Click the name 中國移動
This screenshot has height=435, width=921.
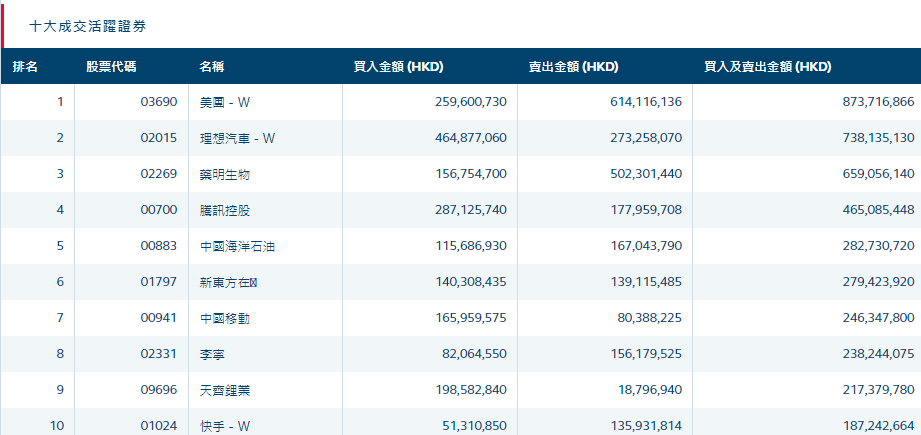[x=225, y=318]
